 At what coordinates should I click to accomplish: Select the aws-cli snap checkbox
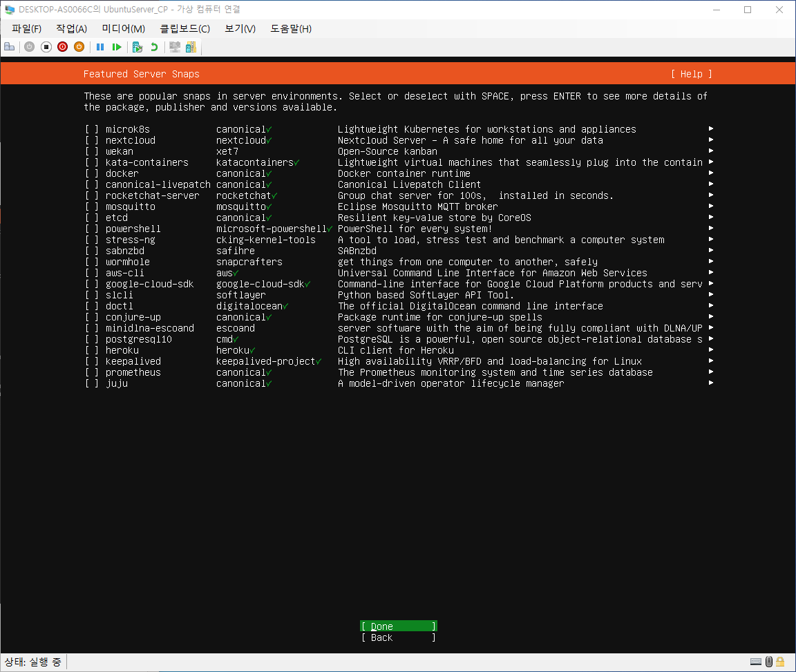[x=92, y=273]
